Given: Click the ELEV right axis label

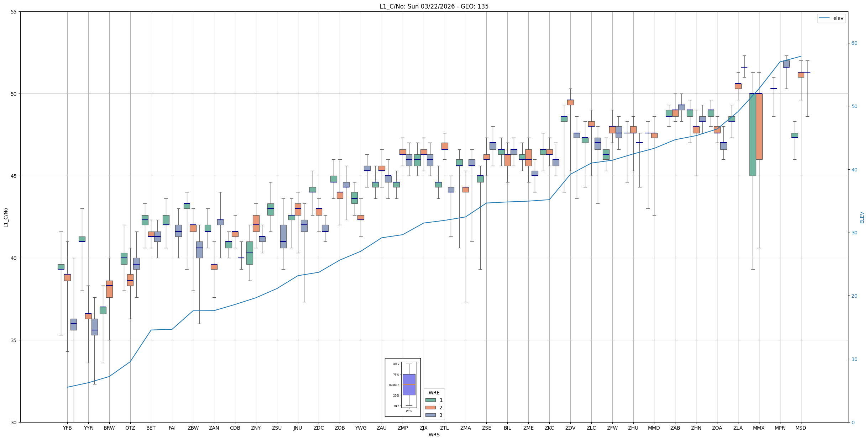Looking at the screenshot, I should (862, 217).
